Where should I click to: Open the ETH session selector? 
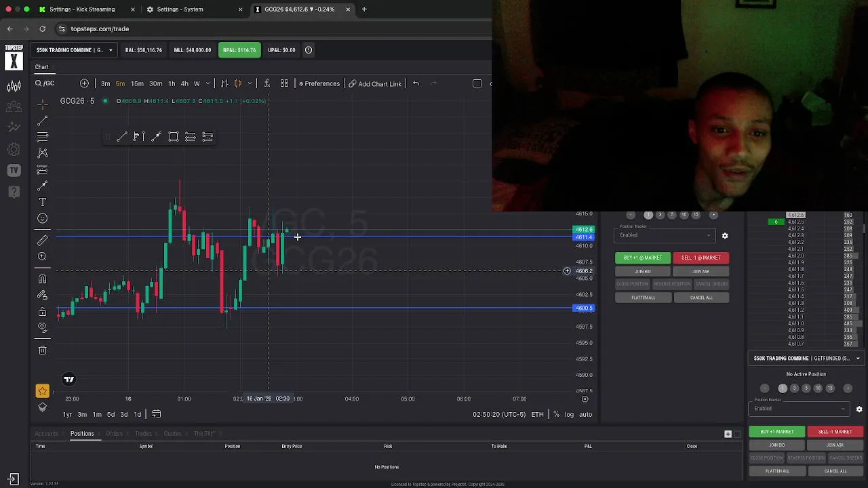point(537,414)
